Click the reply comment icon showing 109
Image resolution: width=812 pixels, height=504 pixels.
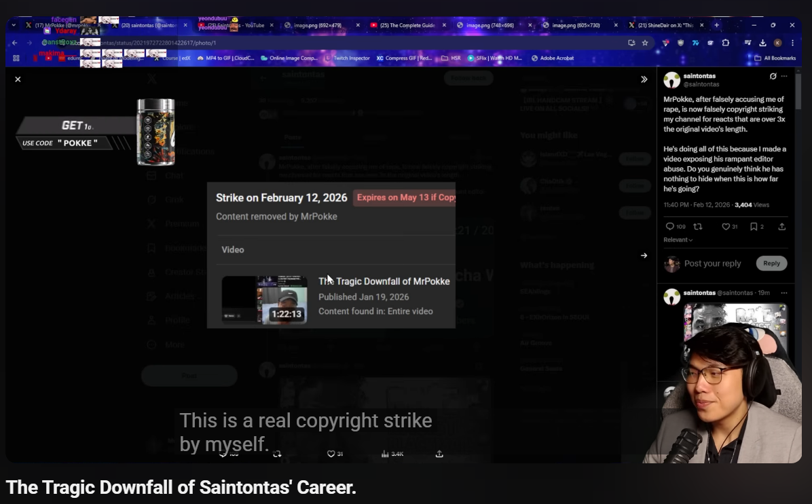[670, 227]
